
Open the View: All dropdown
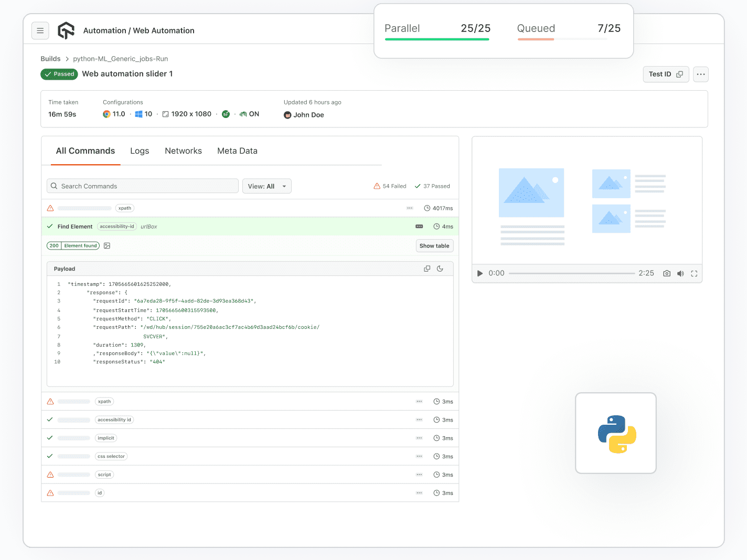pos(267,186)
